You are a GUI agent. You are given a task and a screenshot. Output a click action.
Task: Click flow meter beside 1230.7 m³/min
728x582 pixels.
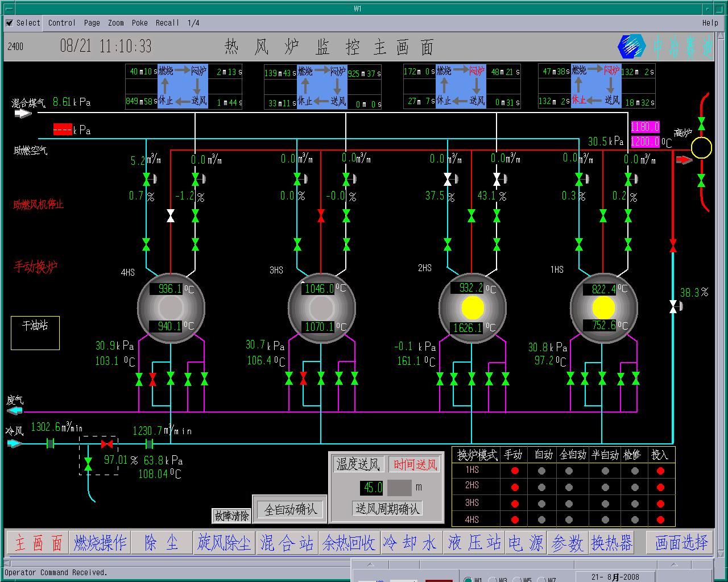(150, 444)
